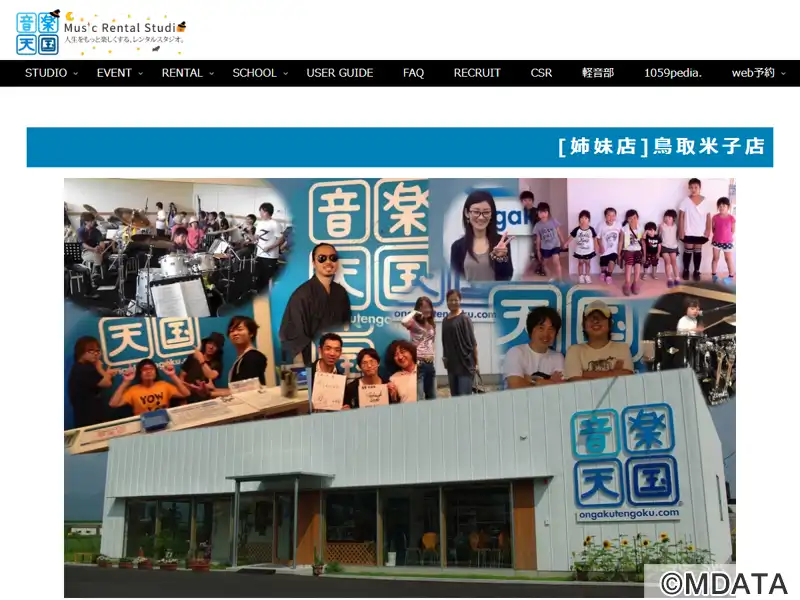Visit the RECRUIT page
Image resolution: width=800 pixels, height=600 pixels.
477,73
